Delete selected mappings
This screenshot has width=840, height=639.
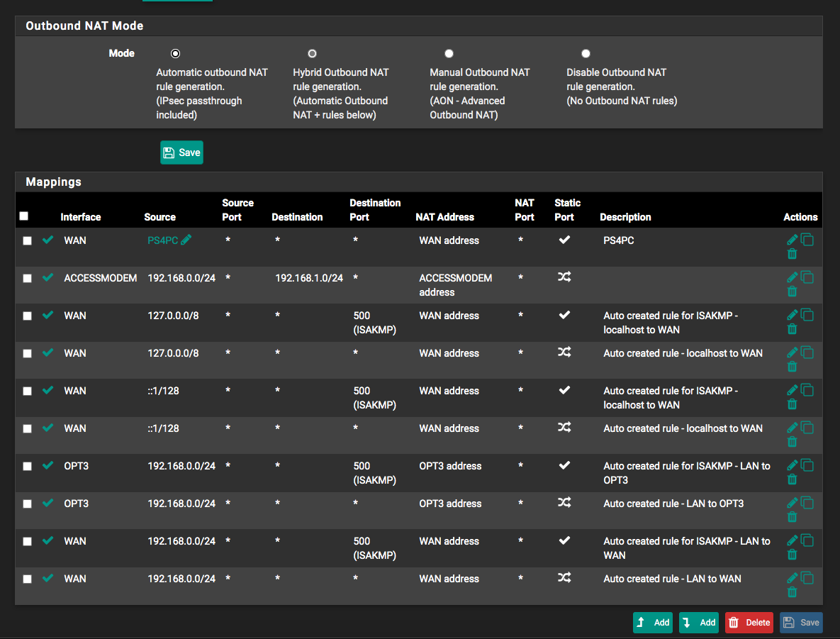tap(749, 623)
